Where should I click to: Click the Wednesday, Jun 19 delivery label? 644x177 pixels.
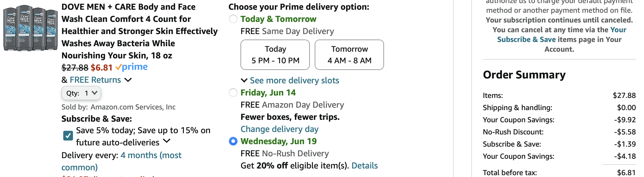pos(279,141)
